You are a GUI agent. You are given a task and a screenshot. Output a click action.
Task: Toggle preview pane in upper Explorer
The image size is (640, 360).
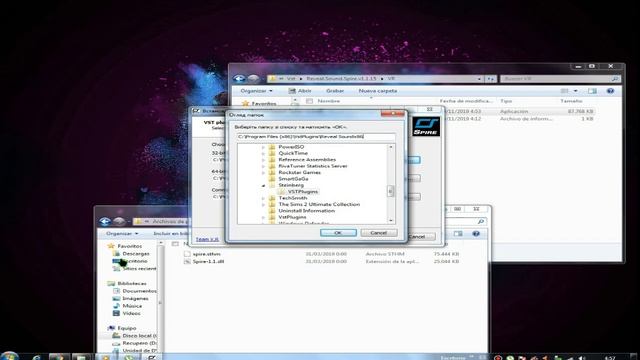[x=592, y=91]
